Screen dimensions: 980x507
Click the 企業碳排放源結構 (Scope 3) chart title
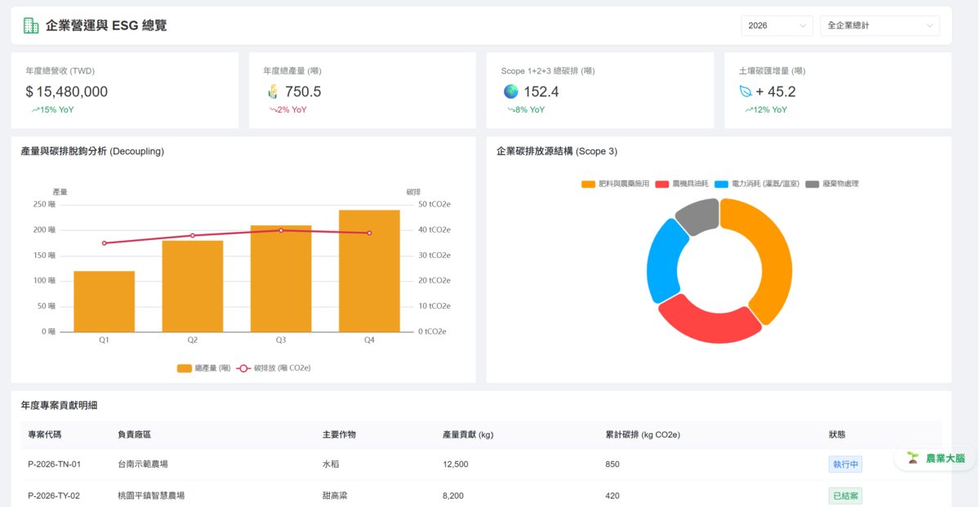(x=557, y=151)
